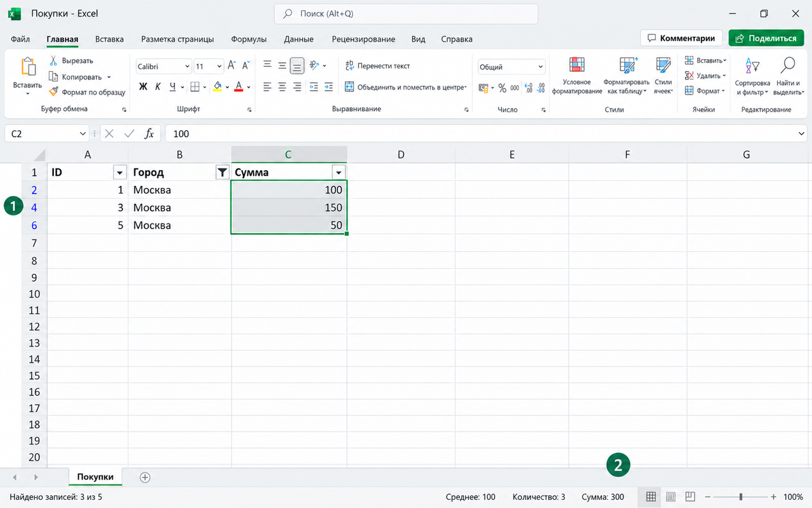The height and width of the screenshot is (508, 812).
Task: Apply percent style to the selection
Action: [502, 88]
